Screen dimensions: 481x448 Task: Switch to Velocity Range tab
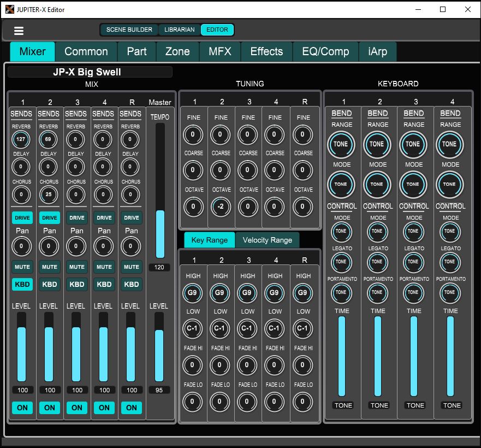pos(268,240)
